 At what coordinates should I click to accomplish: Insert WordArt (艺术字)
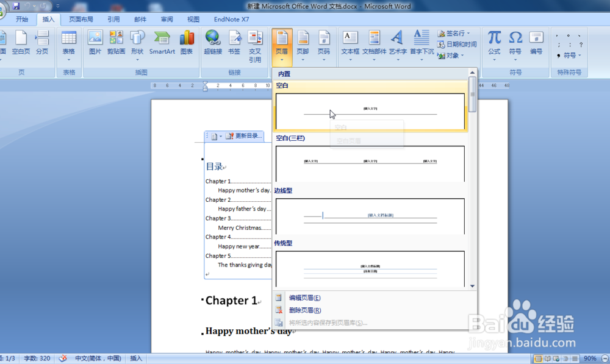click(398, 46)
